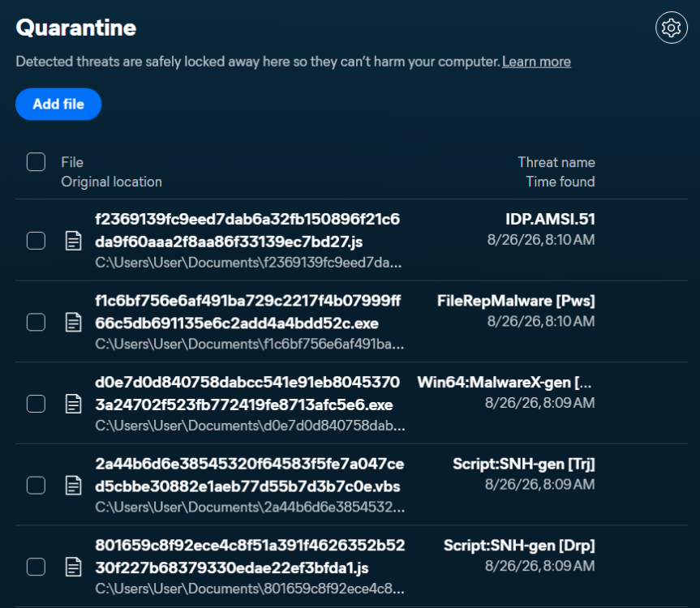Click file icon for Script:SNH-gen [Drp] entry

tap(73, 567)
